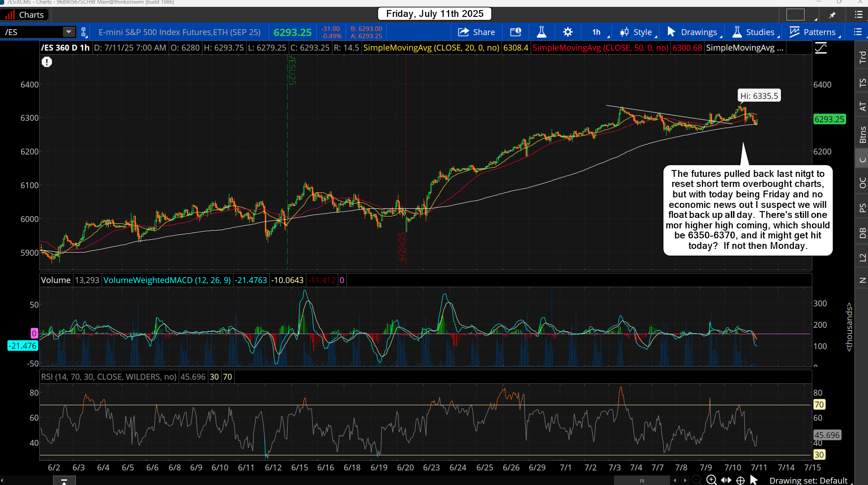Open the OC side tab

click(862, 183)
